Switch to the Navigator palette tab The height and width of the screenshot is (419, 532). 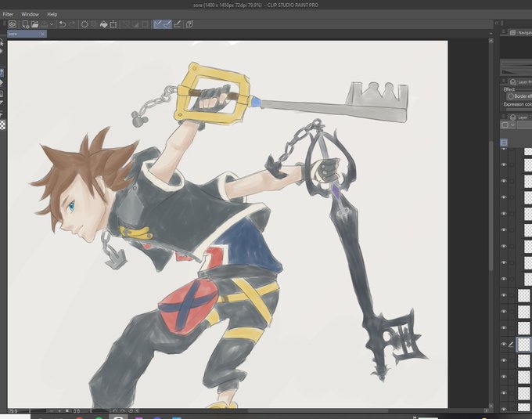pos(520,33)
